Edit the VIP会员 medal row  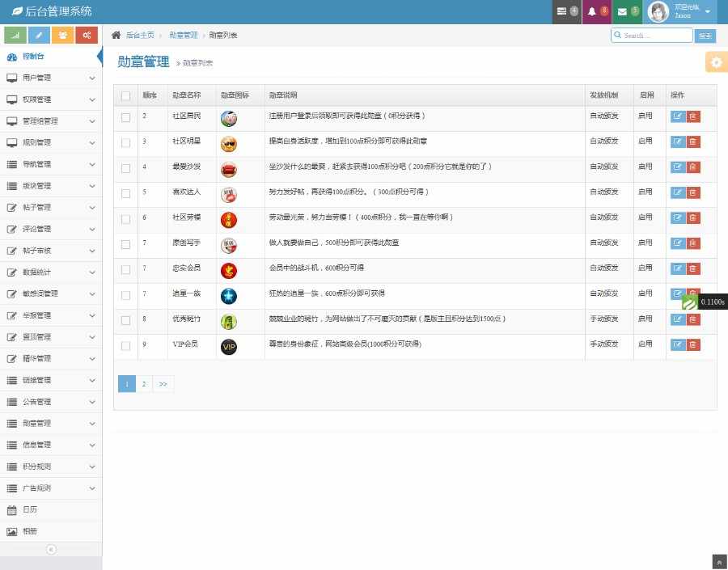click(x=678, y=344)
